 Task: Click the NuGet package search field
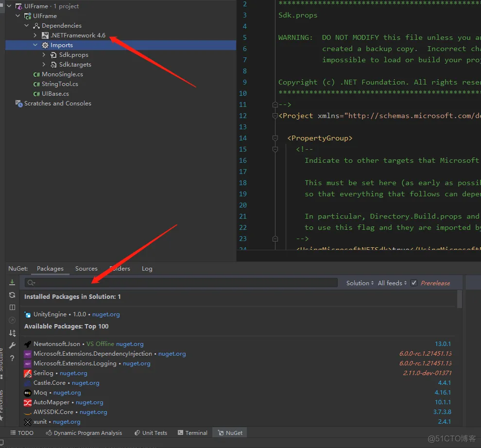pyautogui.click(x=181, y=283)
